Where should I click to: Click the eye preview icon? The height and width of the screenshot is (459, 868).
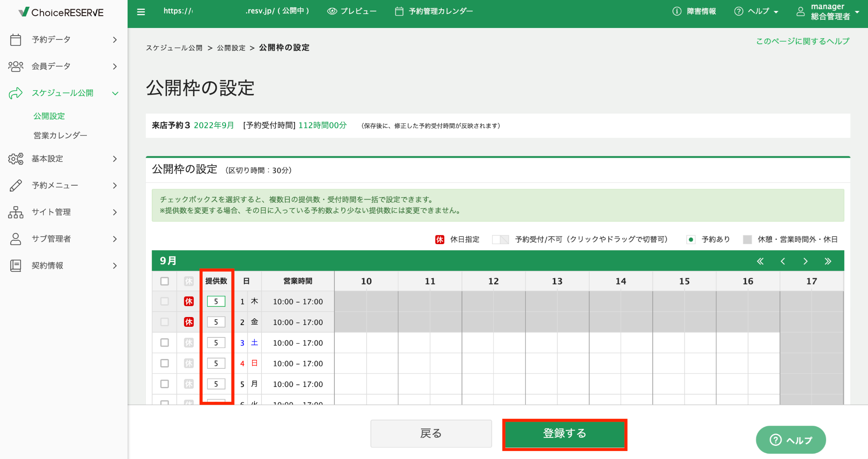click(332, 11)
